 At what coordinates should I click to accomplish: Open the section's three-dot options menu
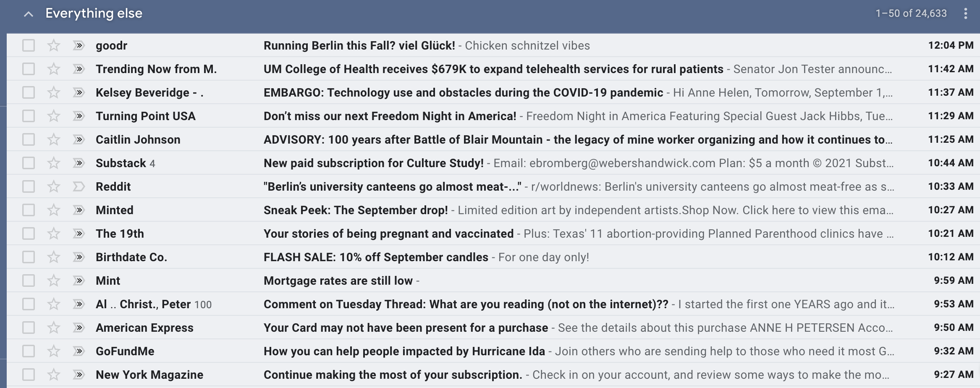tap(965, 14)
